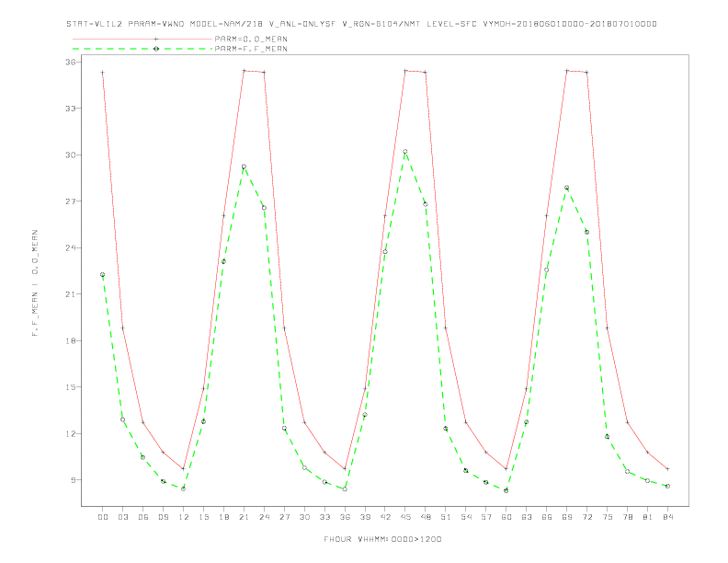Click the x-axis hour label 84
The width and height of the screenshot is (728, 563).
[667, 517]
